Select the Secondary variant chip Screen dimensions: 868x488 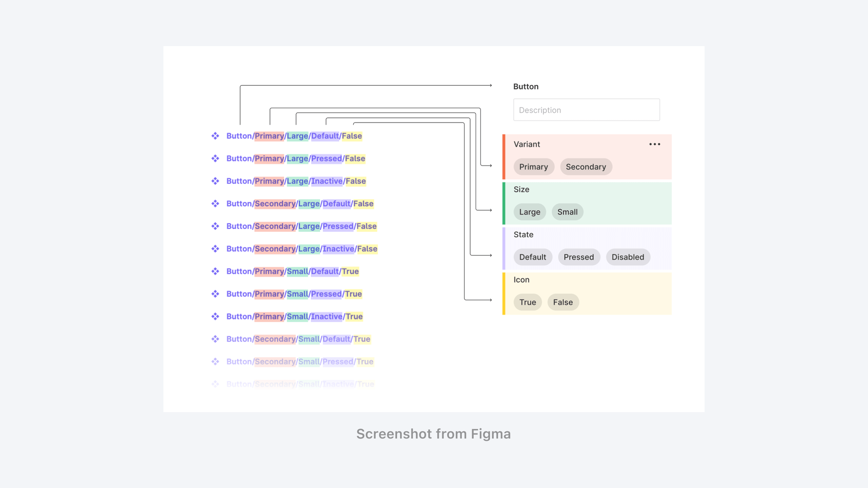point(586,167)
